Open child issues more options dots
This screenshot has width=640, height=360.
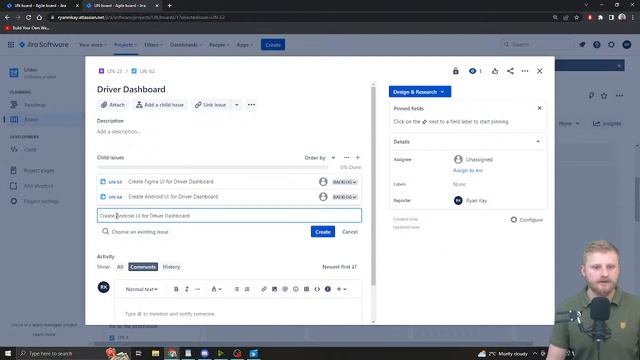(x=346, y=158)
